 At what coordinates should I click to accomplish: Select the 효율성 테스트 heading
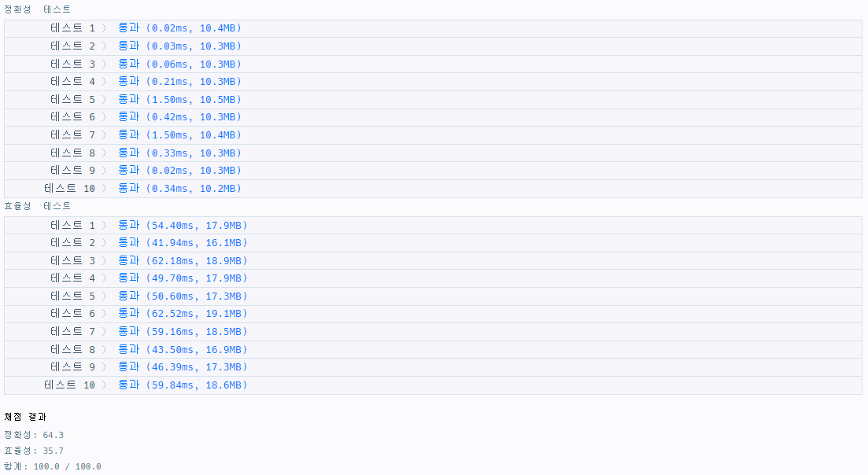tap(38, 206)
